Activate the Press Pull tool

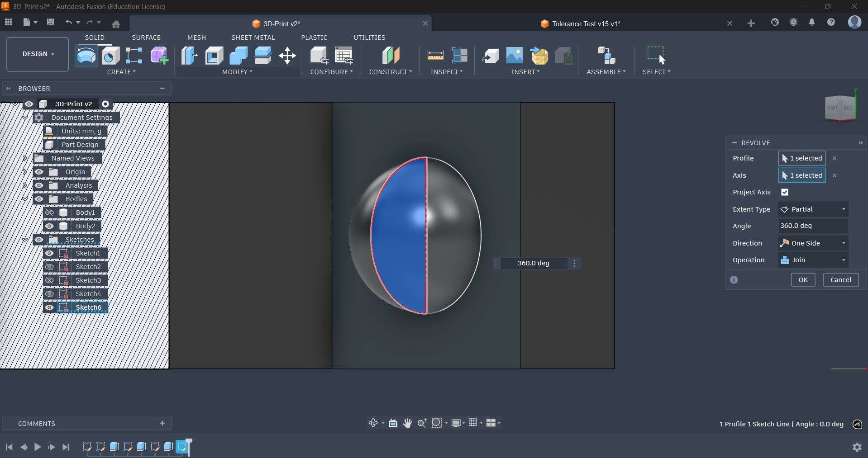pyautogui.click(x=190, y=56)
